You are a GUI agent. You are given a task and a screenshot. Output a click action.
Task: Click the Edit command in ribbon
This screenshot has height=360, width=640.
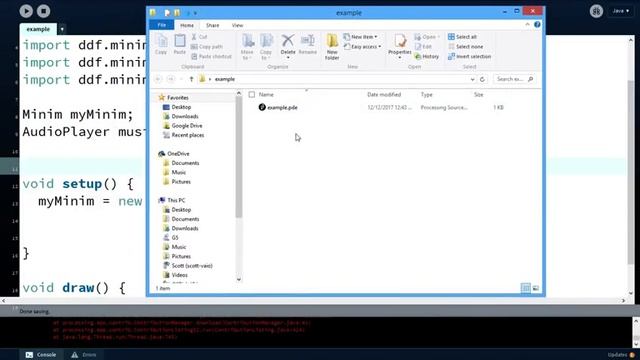coord(423,47)
